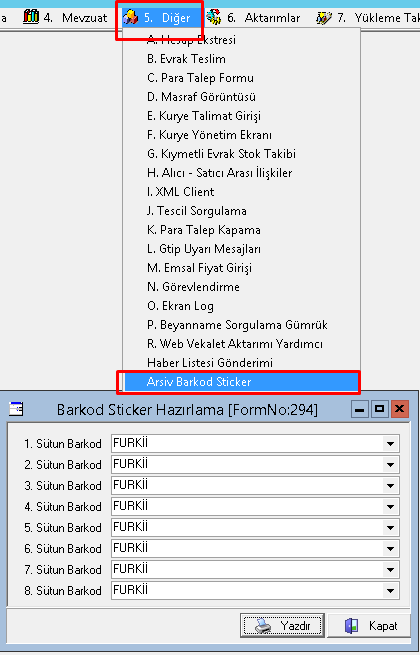Click the Yazdır button
Image resolution: width=420 pixels, height=655 pixels.
click(x=282, y=626)
